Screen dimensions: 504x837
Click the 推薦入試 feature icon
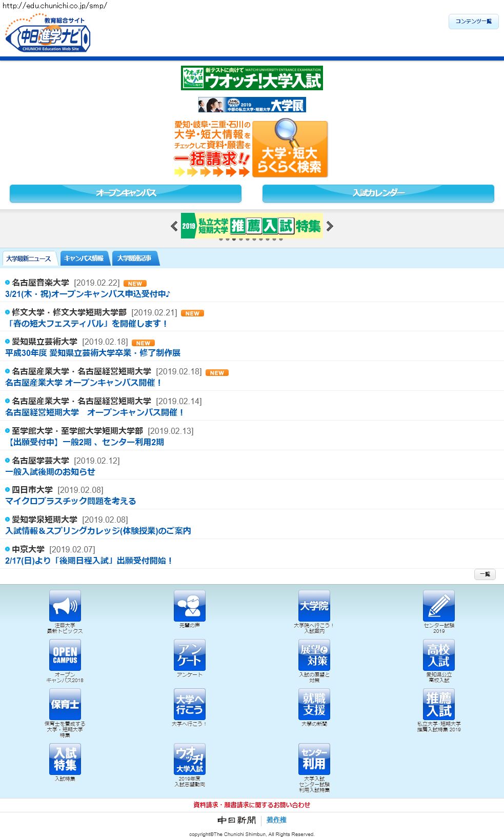tap(439, 704)
